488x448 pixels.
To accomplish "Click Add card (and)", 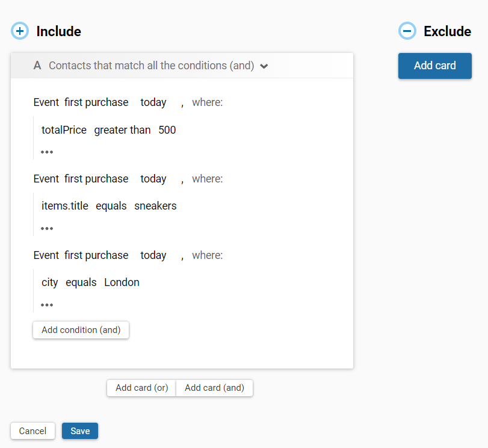I will [214, 388].
